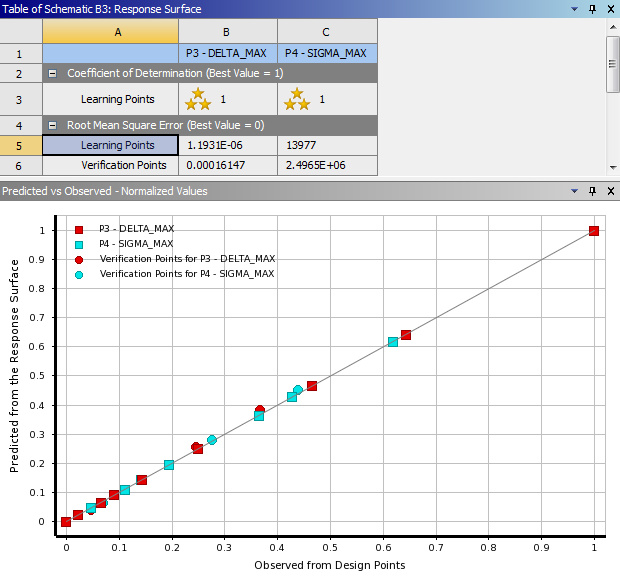620x586 pixels.
Task: Pin the Table of Schematic B3 panel
Action: (x=592, y=9)
